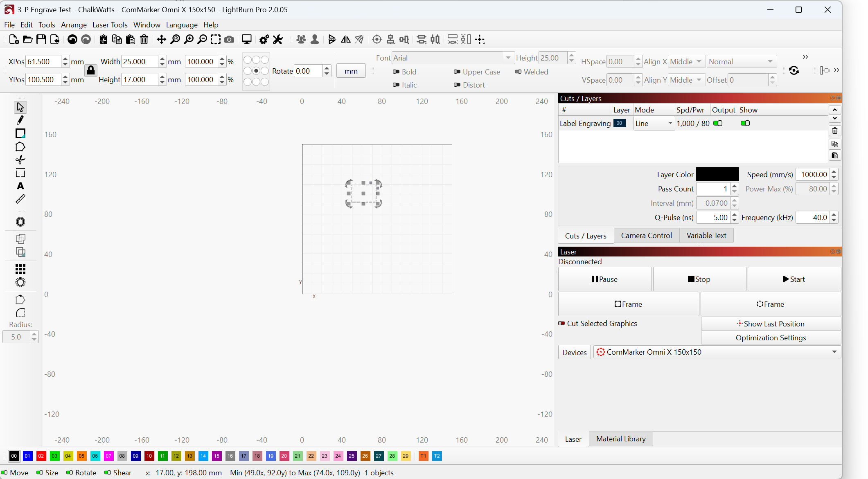Image resolution: width=868 pixels, height=479 pixels.
Task: Choose the Draw Lines pencil tool
Action: (x=20, y=120)
